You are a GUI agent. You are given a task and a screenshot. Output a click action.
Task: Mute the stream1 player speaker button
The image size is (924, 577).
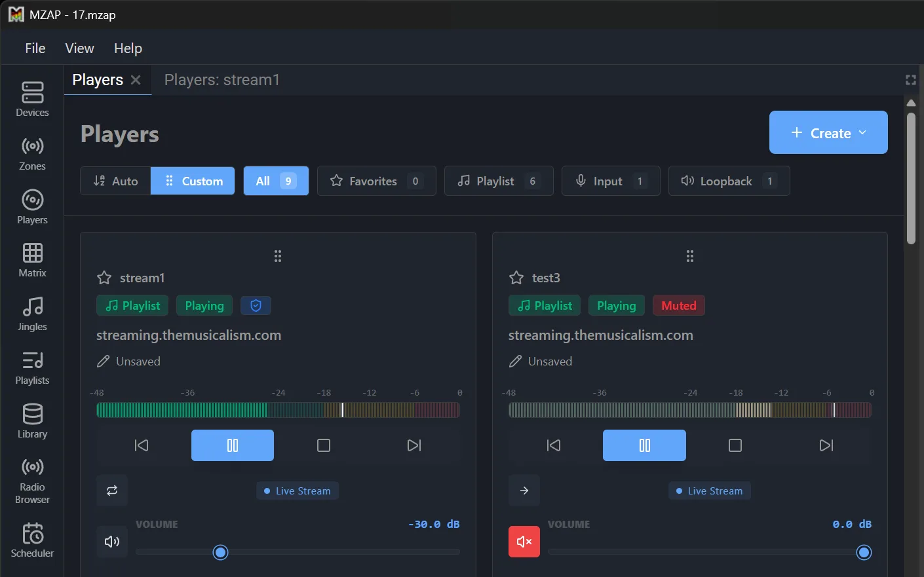(x=112, y=542)
